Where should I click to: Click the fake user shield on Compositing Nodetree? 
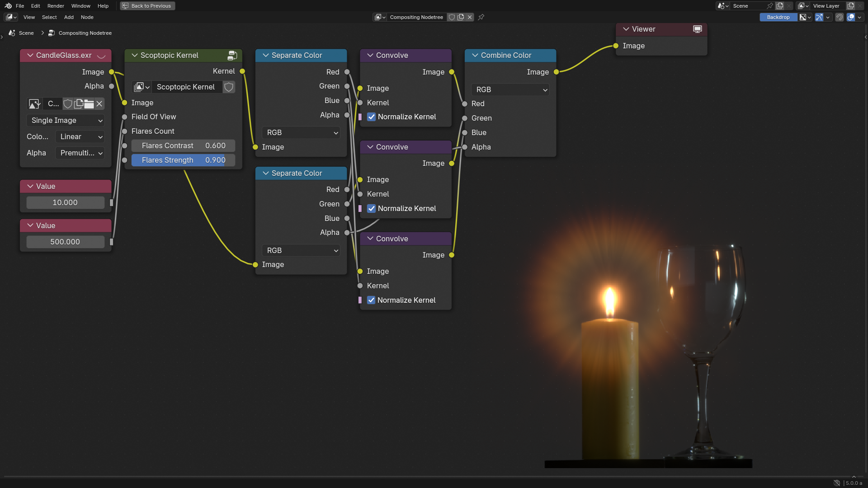pos(452,17)
